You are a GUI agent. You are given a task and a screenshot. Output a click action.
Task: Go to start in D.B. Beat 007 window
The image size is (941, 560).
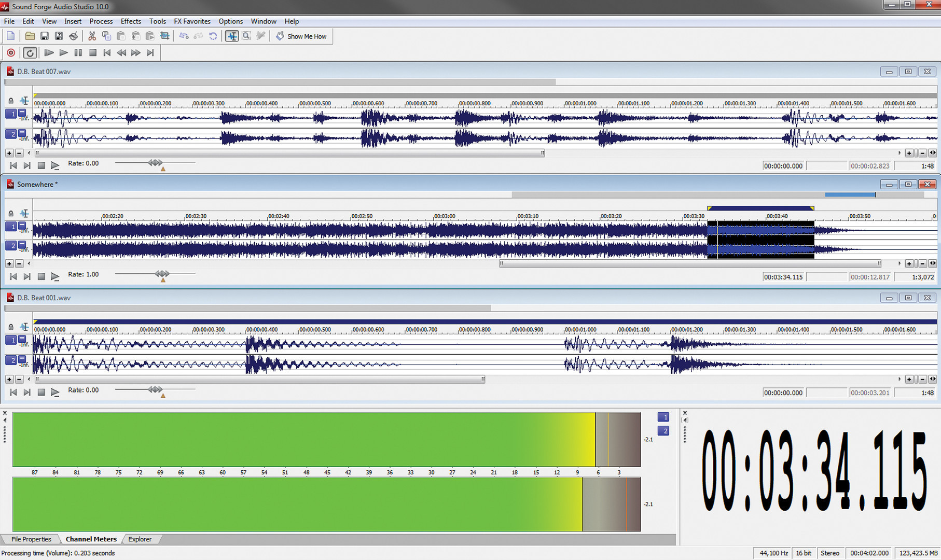pos(13,166)
